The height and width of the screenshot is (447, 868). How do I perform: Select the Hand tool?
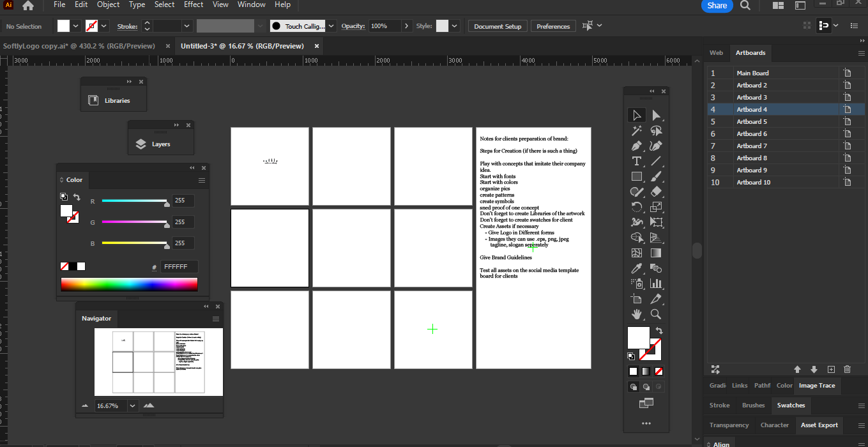637,314
